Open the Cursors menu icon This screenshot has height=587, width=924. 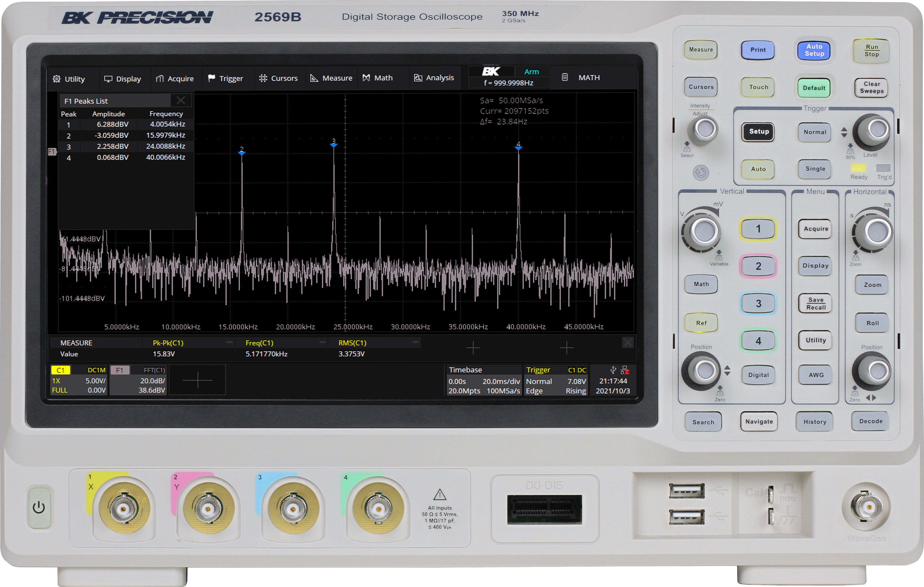point(263,78)
